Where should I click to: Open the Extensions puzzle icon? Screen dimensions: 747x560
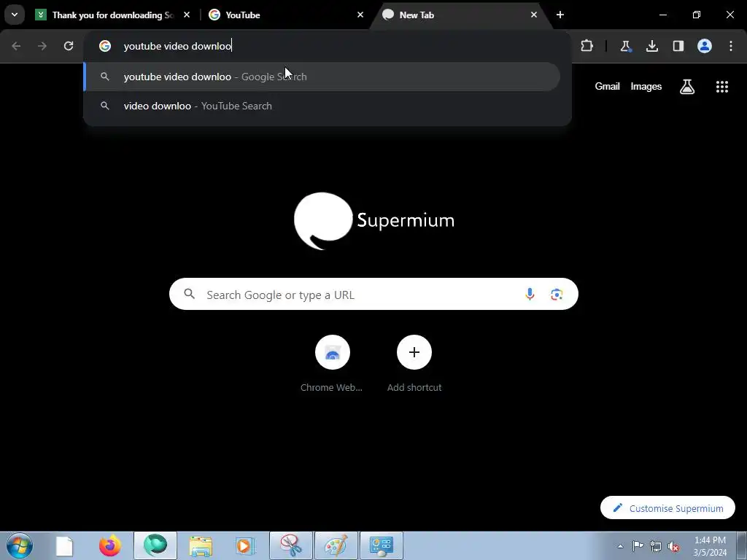[x=587, y=46]
